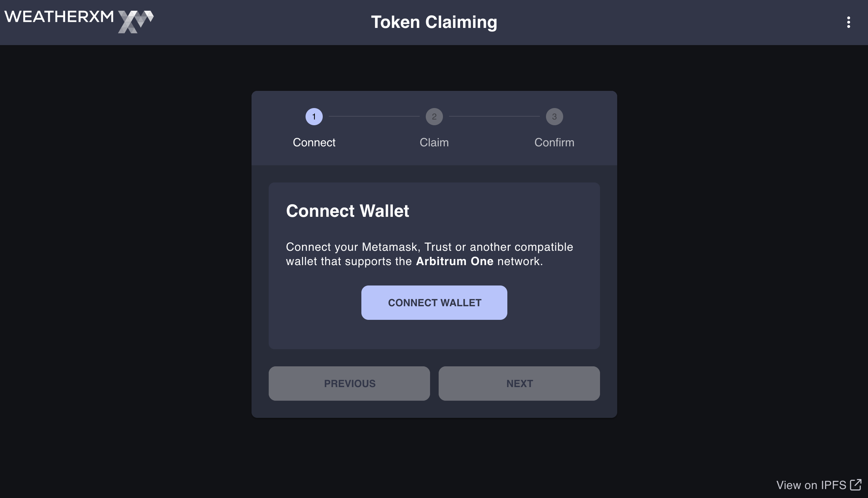Click the external link icon beside IPFS
Viewport: 868px width, 498px height.
856,485
